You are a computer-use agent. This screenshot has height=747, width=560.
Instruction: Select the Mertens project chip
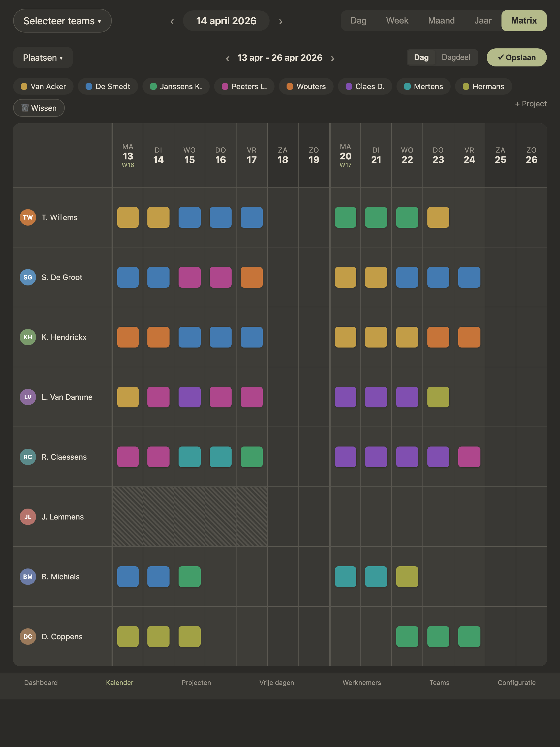(x=423, y=86)
